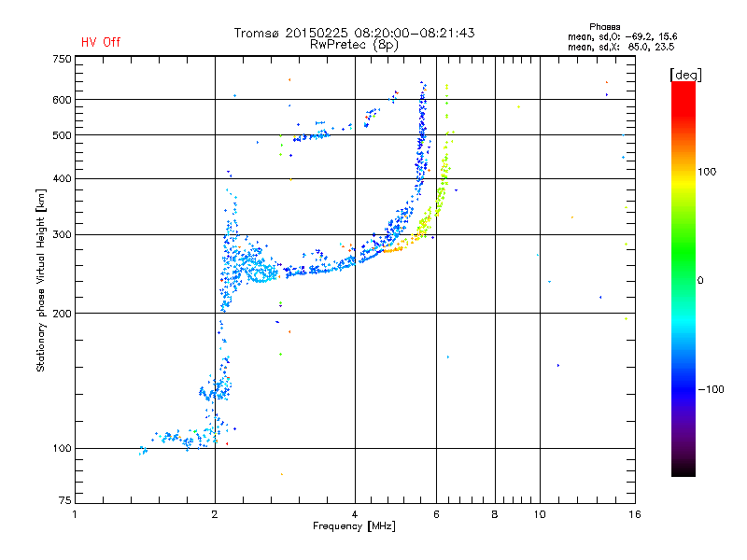
Task: Click x-axis tick label '4'
Action: pyautogui.click(x=355, y=514)
